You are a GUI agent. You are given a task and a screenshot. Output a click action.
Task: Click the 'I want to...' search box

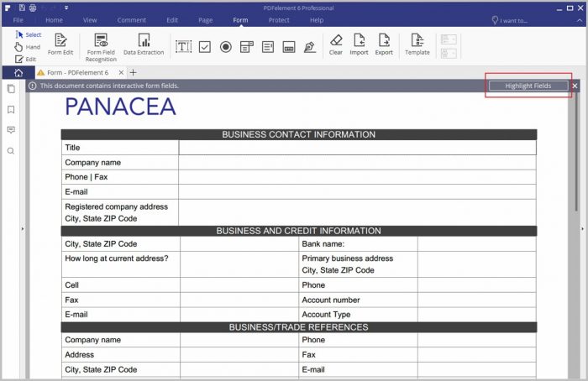pos(510,21)
